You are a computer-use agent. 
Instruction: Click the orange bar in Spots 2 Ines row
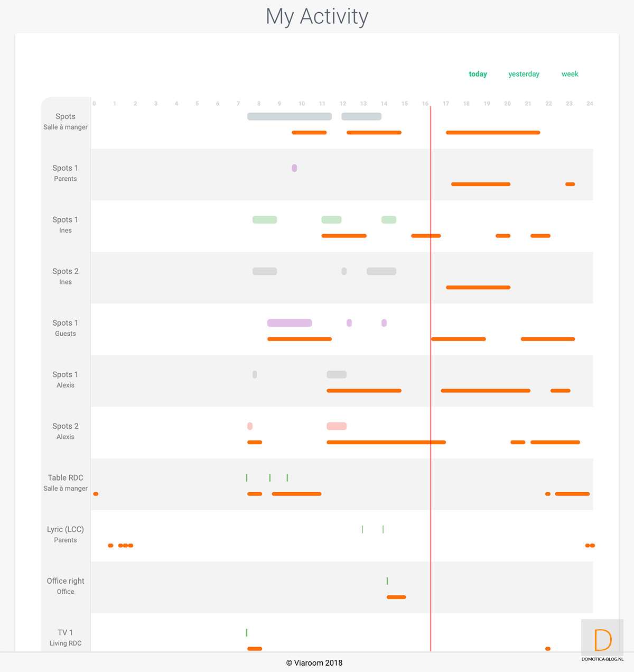pyautogui.click(x=478, y=288)
